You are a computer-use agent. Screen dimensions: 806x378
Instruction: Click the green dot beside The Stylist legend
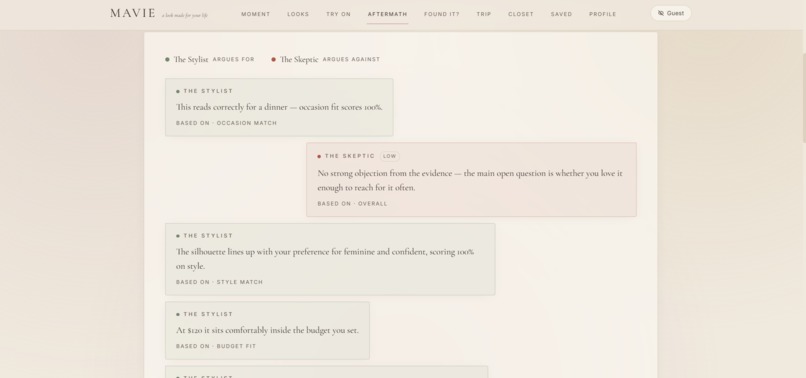(x=167, y=60)
